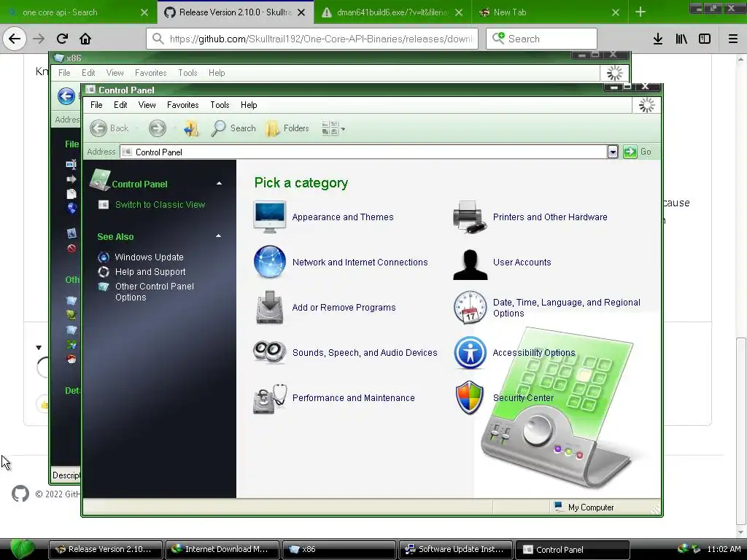747x560 pixels.
Task: Open the Favorites menu in Control Panel window
Action: (x=183, y=105)
